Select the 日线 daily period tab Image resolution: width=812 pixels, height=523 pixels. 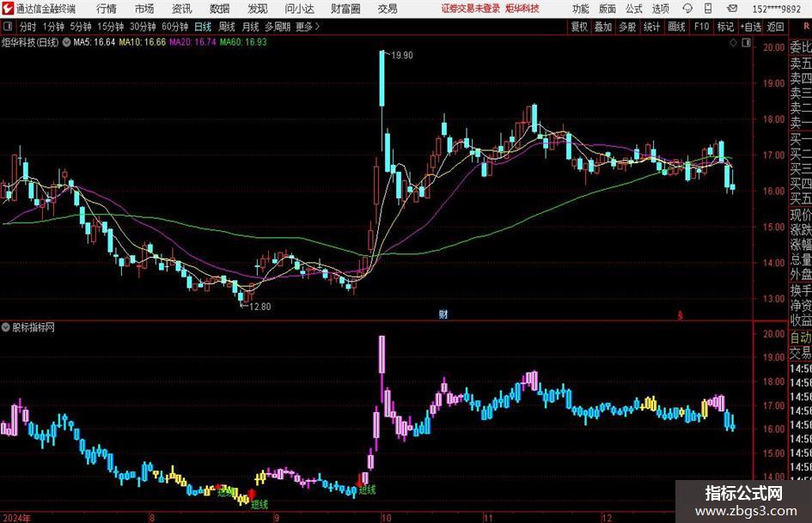pos(203,27)
